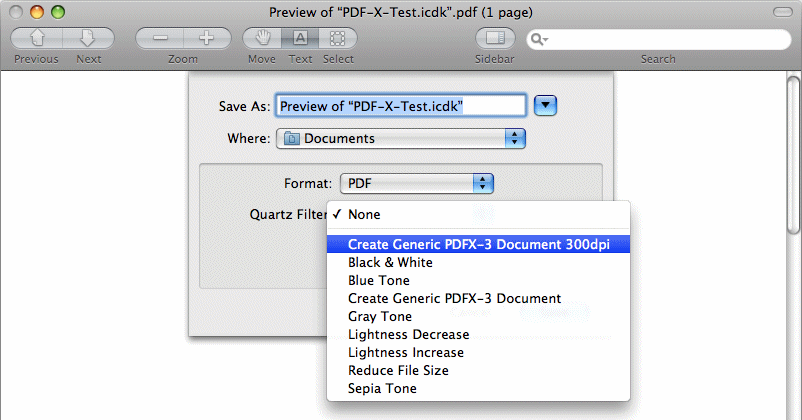Zoom in using the plus button
The image size is (802, 420).
(207, 38)
